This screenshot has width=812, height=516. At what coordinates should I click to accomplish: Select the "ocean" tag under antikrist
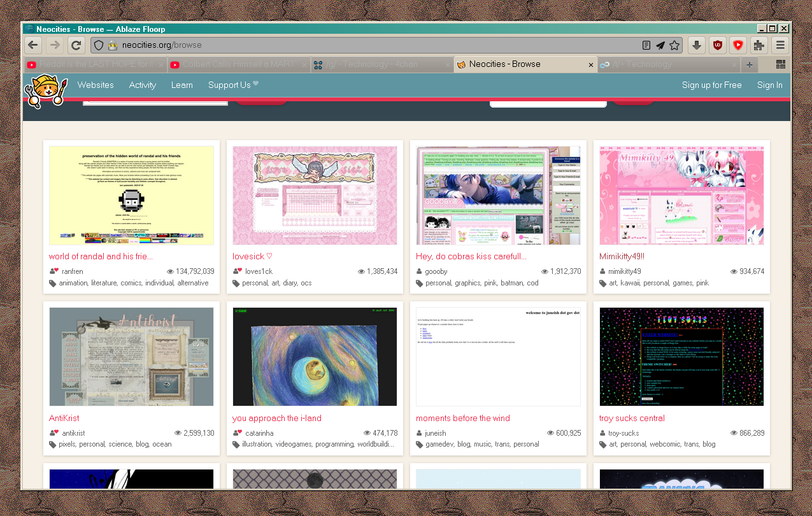tap(162, 445)
